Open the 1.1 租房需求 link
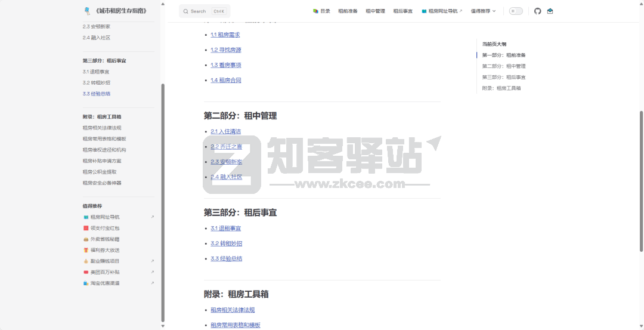This screenshot has width=644, height=330. pyautogui.click(x=225, y=35)
